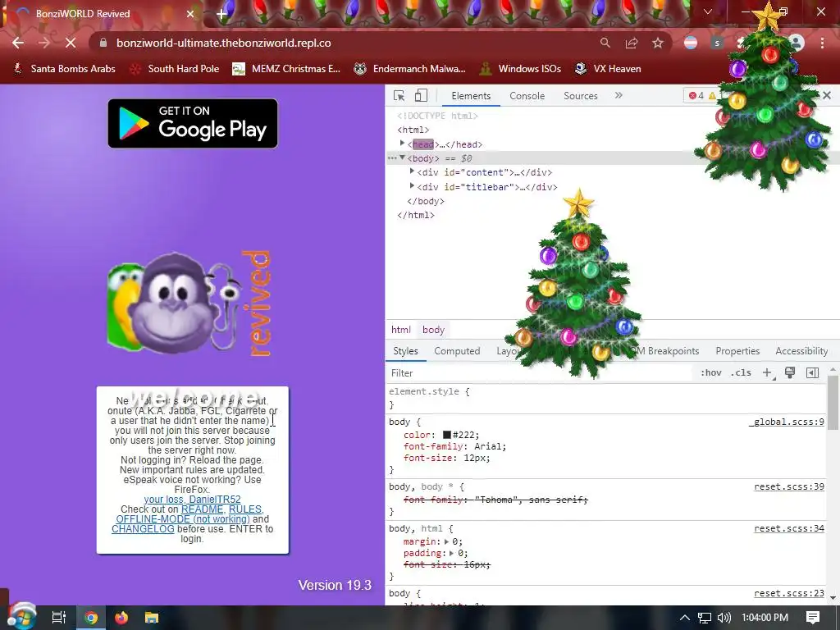Viewport: 840px width, 630px height.
Task: Switch to the Console tab
Action: coord(527,96)
